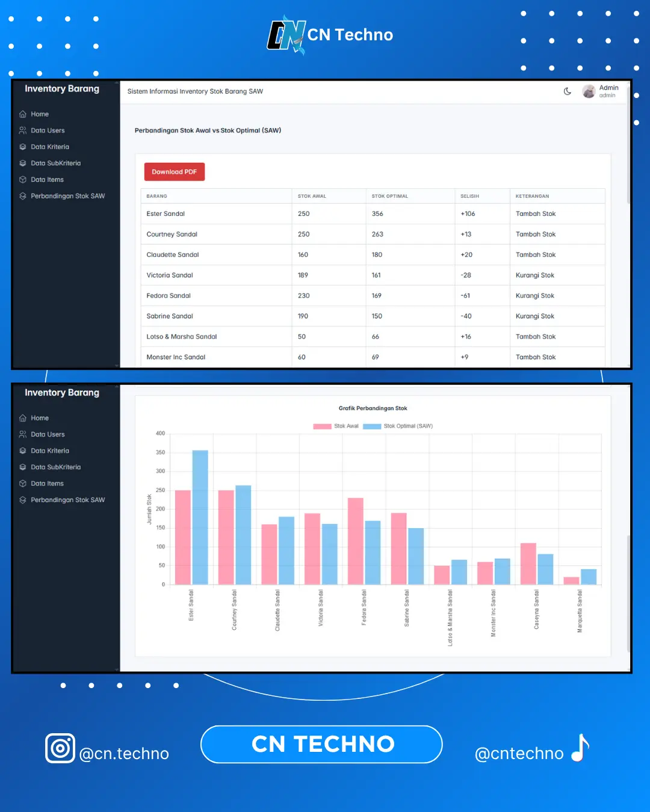Image resolution: width=650 pixels, height=812 pixels.
Task: Toggle dark mode with the moon icon
Action: point(568,91)
